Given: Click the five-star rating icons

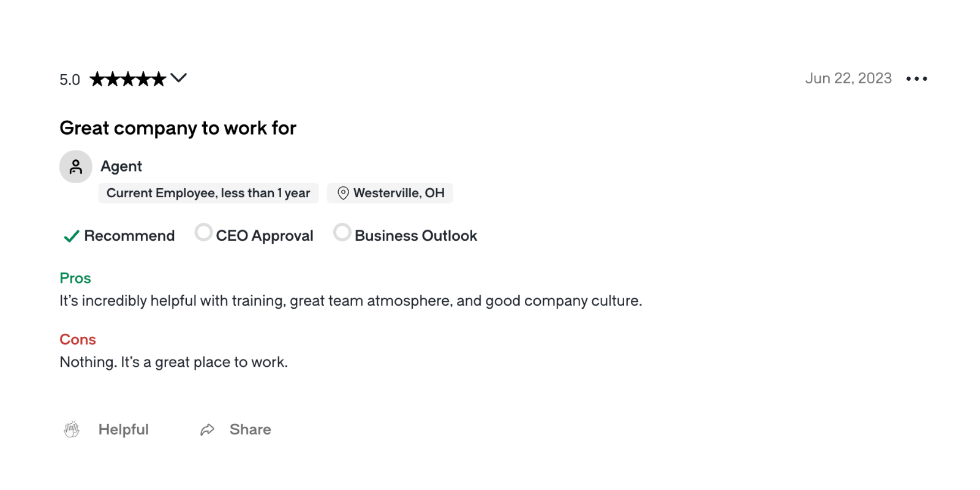Looking at the screenshot, I should coord(128,79).
